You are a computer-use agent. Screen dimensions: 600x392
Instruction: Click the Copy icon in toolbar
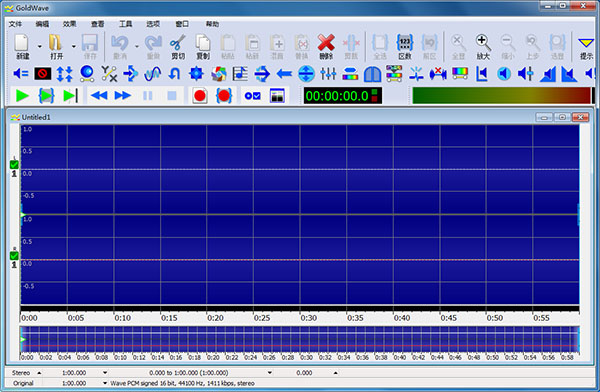tap(203, 47)
